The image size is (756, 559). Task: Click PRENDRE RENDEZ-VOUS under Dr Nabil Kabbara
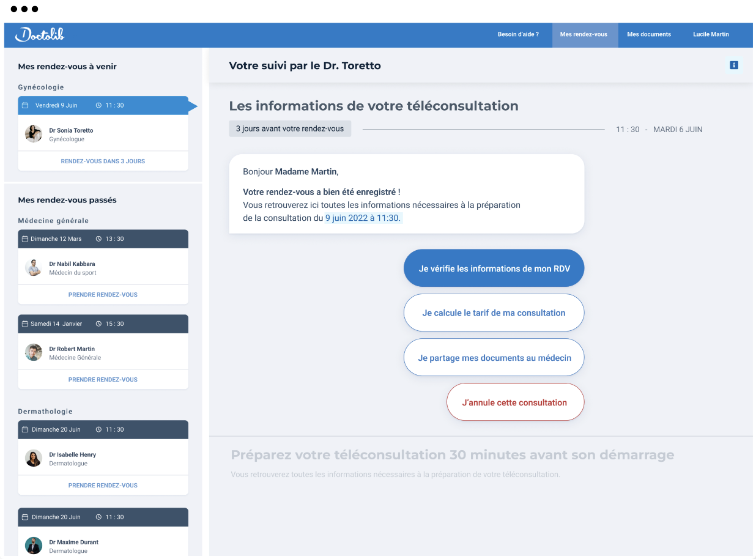tap(103, 294)
